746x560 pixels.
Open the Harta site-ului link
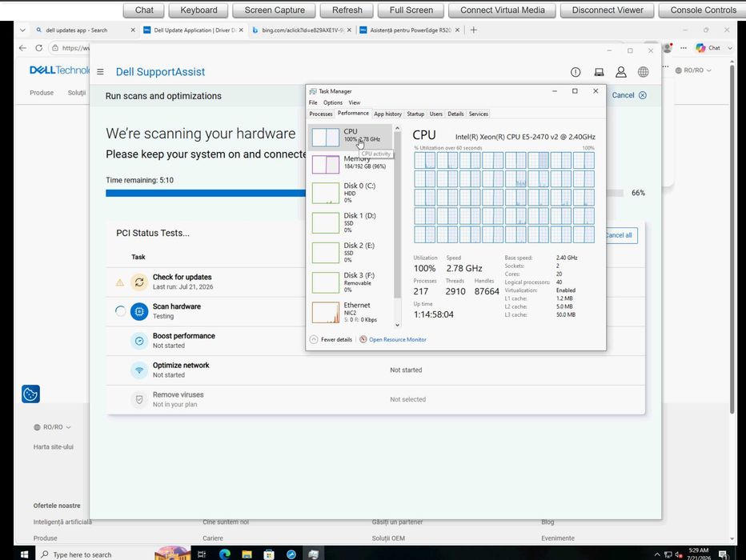tap(54, 447)
